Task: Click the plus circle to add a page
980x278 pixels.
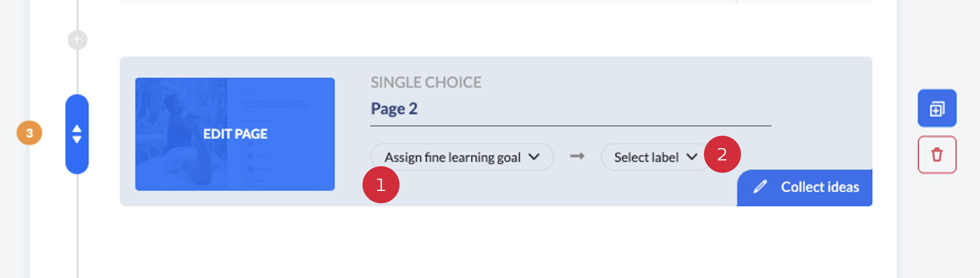Action: tap(77, 40)
